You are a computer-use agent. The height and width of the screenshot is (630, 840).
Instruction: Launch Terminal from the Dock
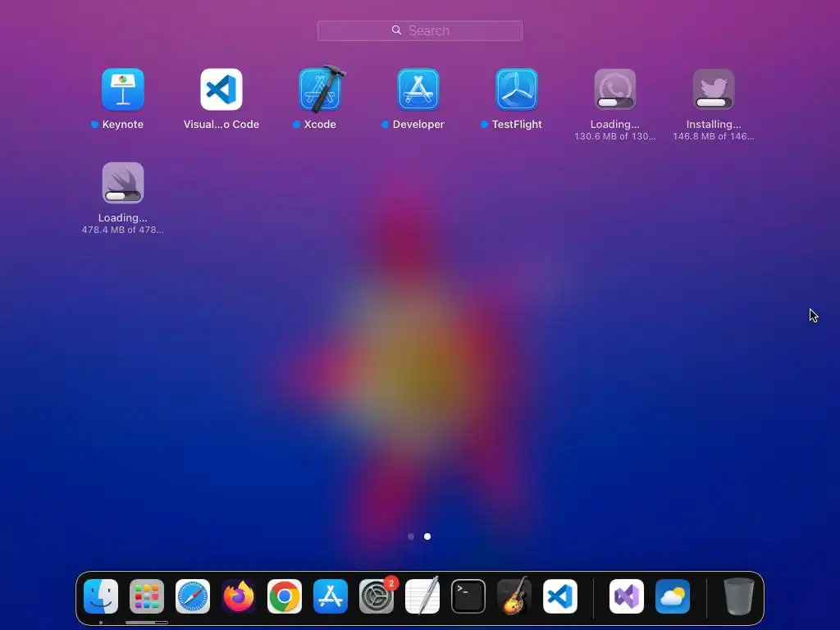tap(468, 596)
